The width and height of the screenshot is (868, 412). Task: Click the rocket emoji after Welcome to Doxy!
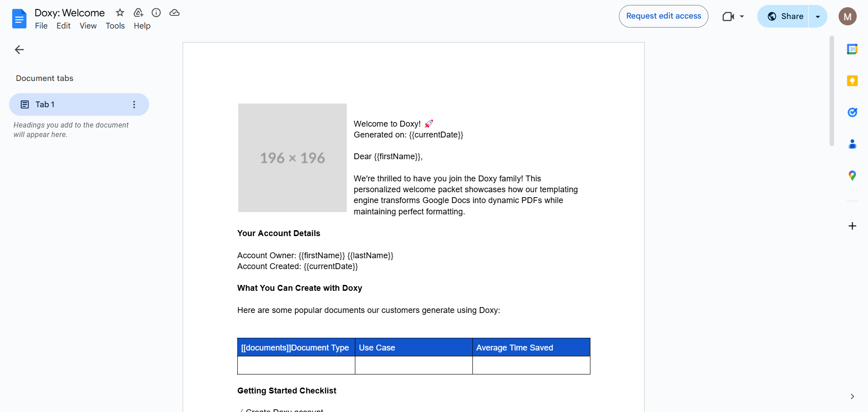[429, 123]
